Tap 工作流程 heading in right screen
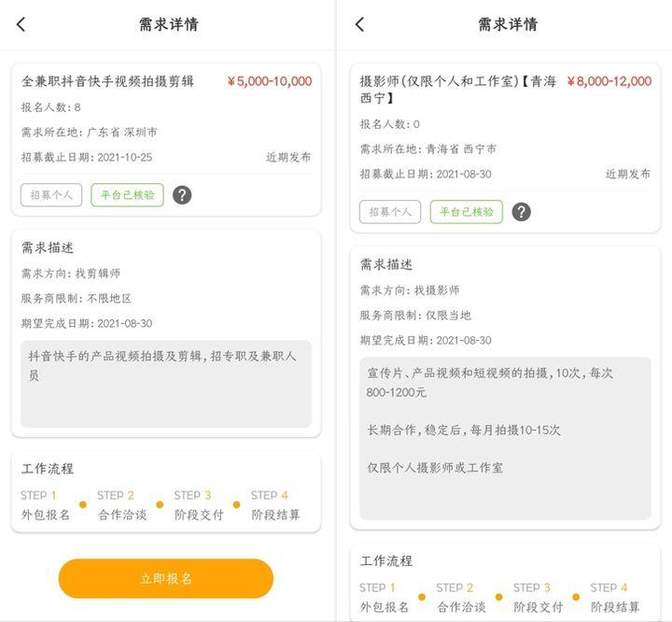The height and width of the screenshot is (622, 672). pos(386,560)
